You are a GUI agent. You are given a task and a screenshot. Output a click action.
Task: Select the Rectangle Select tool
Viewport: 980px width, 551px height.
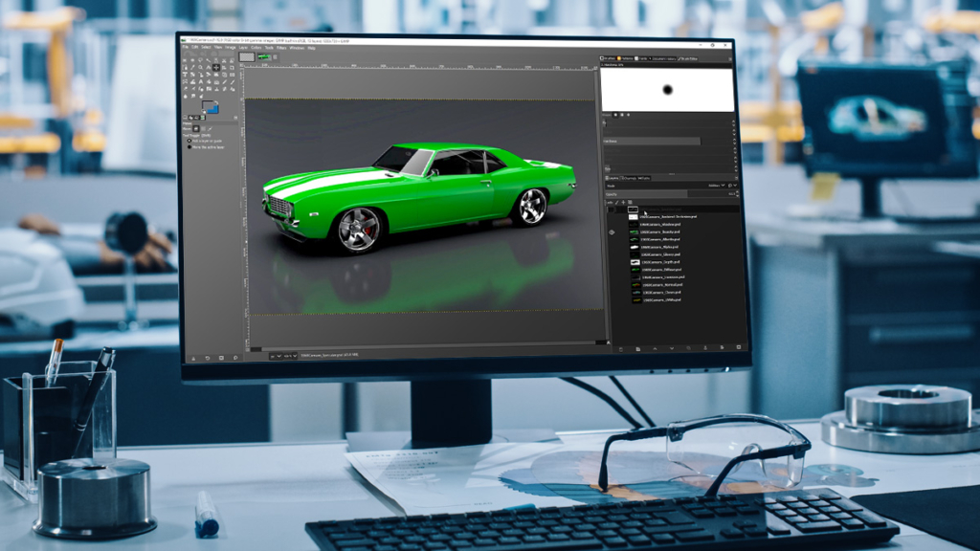tap(185, 60)
